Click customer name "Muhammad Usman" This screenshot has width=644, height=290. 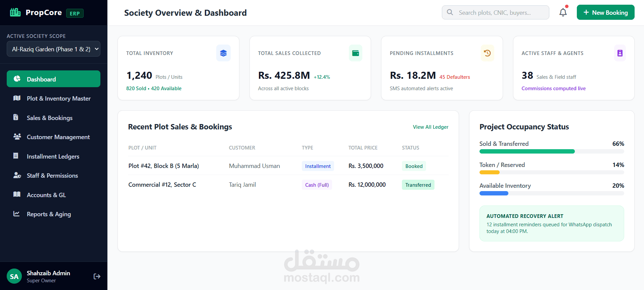point(254,166)
